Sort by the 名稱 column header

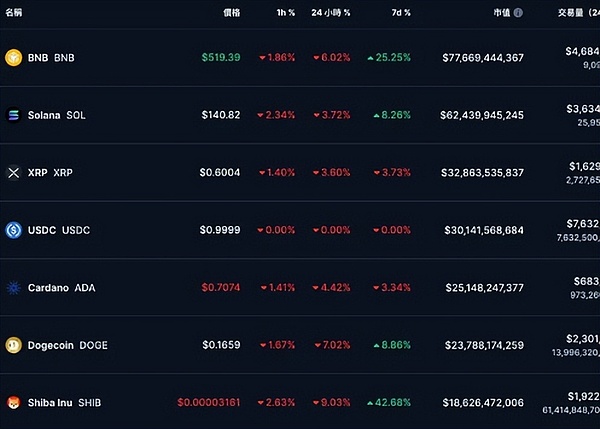pos(14,13)
